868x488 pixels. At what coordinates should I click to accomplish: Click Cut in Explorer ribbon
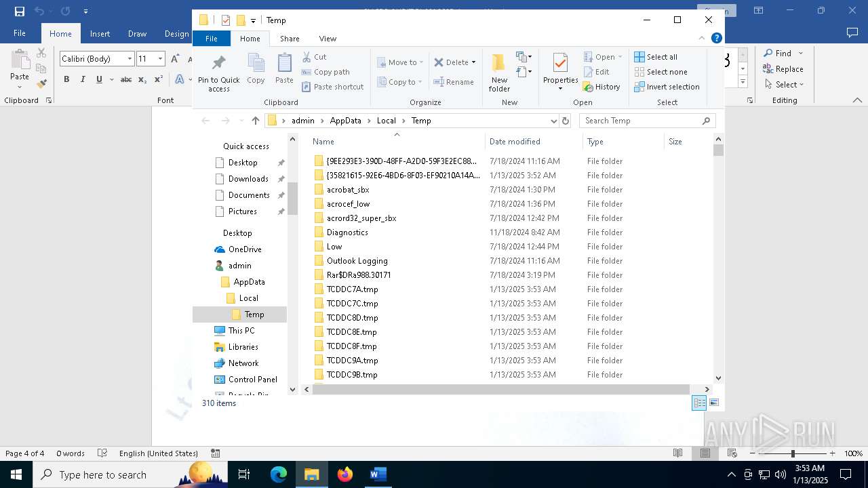pyautogui.click(x=314, y=57)
